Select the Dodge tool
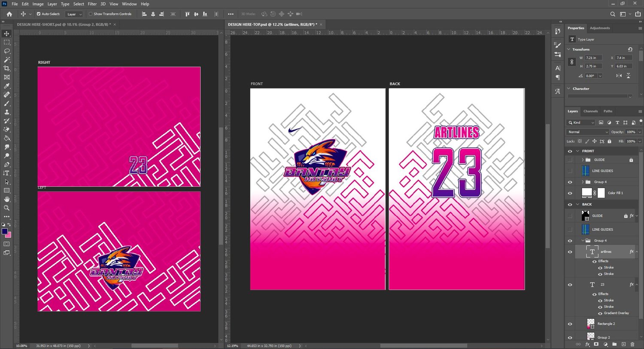Screen dimensions: 644x349 click(6, 156)
